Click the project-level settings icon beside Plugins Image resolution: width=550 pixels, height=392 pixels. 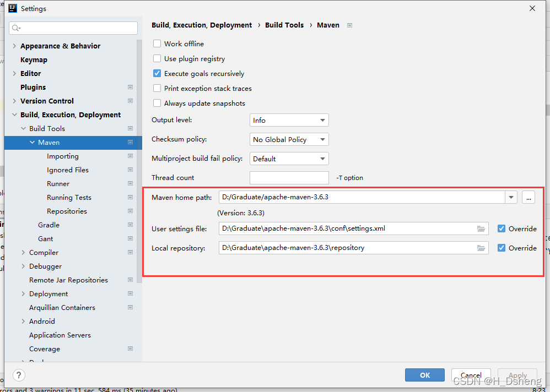[130, 87]
